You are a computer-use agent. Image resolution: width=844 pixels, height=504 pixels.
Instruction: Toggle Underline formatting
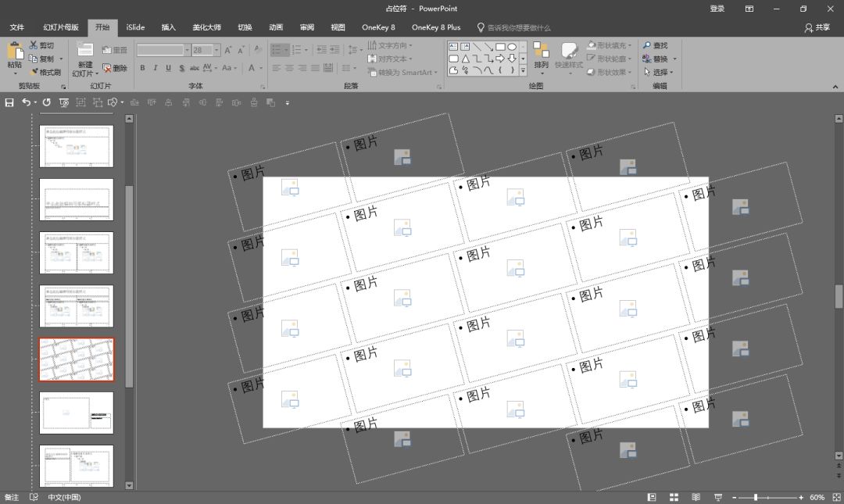(168, 68)
